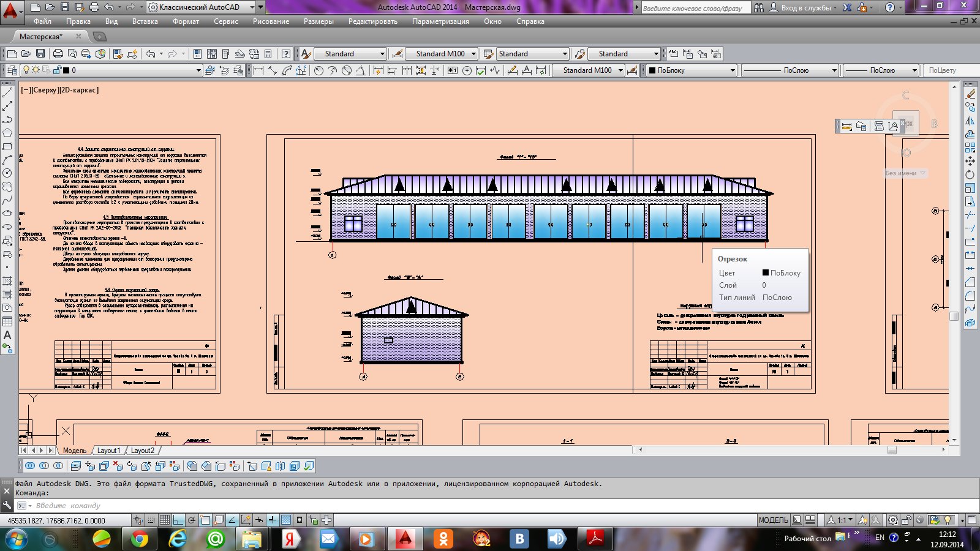Open the Standard text style dropdown
This screenshot has width=980, height=551.
point(350,54)
